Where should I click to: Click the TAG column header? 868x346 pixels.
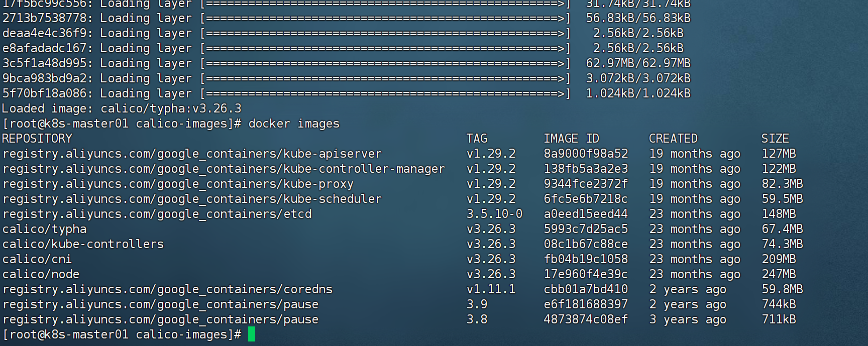tap(477, 139)
